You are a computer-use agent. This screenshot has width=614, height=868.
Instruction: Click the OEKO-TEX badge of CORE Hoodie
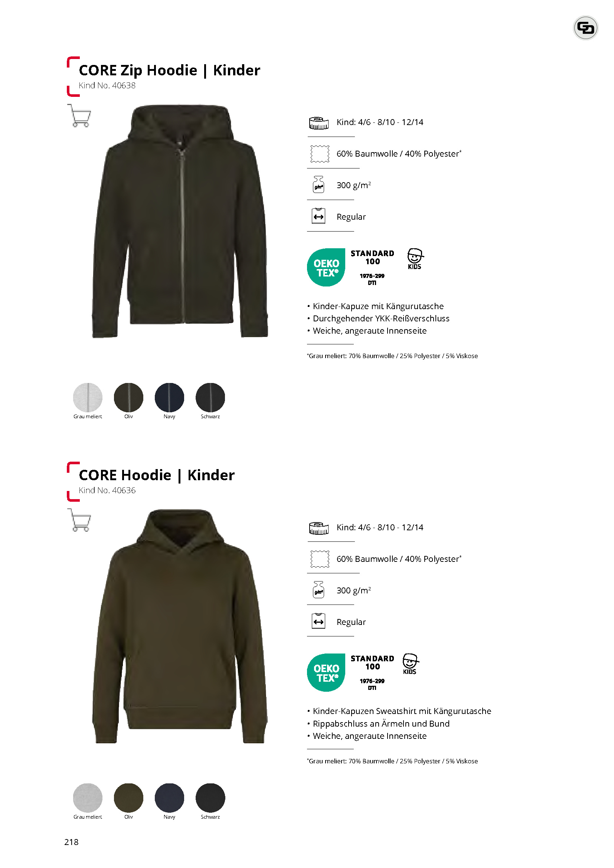click(326, 672)
